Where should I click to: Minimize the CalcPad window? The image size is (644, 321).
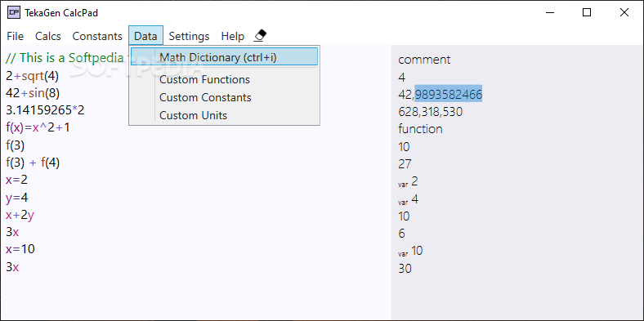549,13
